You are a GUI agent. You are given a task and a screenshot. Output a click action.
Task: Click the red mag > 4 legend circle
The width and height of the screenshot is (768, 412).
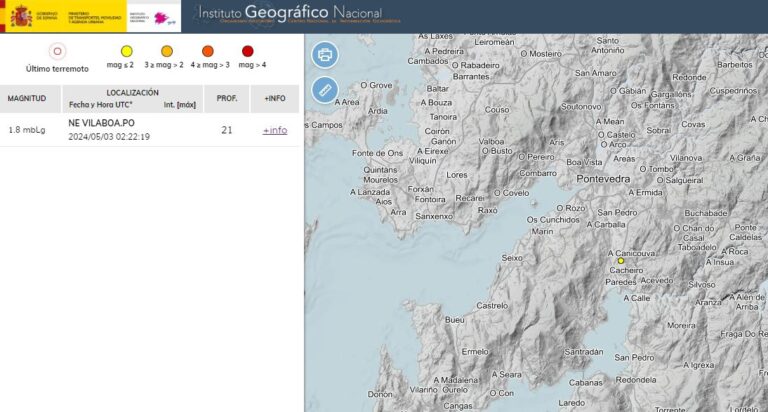click(x=247, y=51)
